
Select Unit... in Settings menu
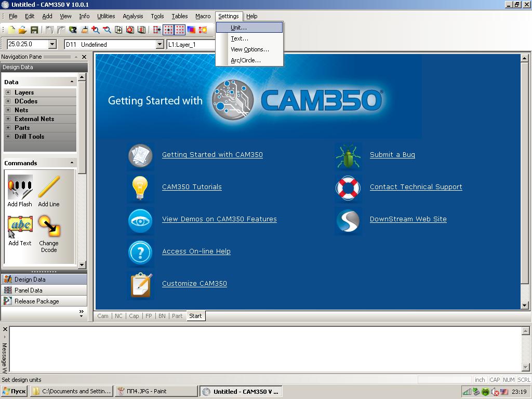pos(249,28)
